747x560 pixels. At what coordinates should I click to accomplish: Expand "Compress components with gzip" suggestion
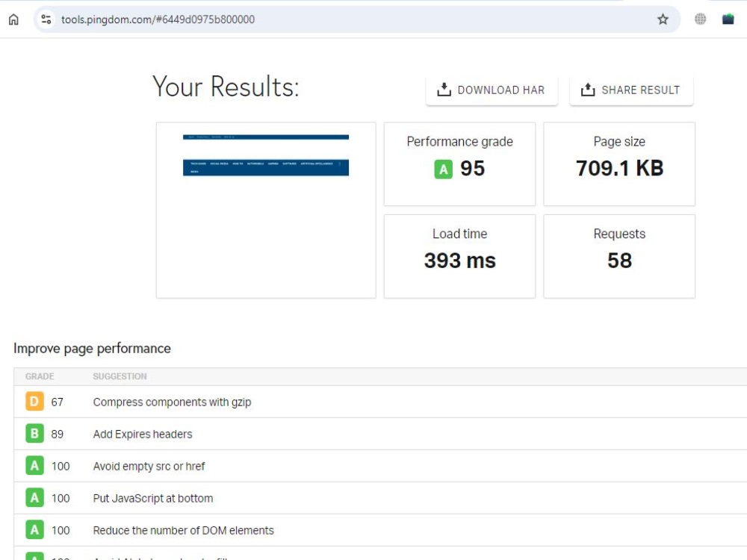pyautogui.click(x=380, y=402)
